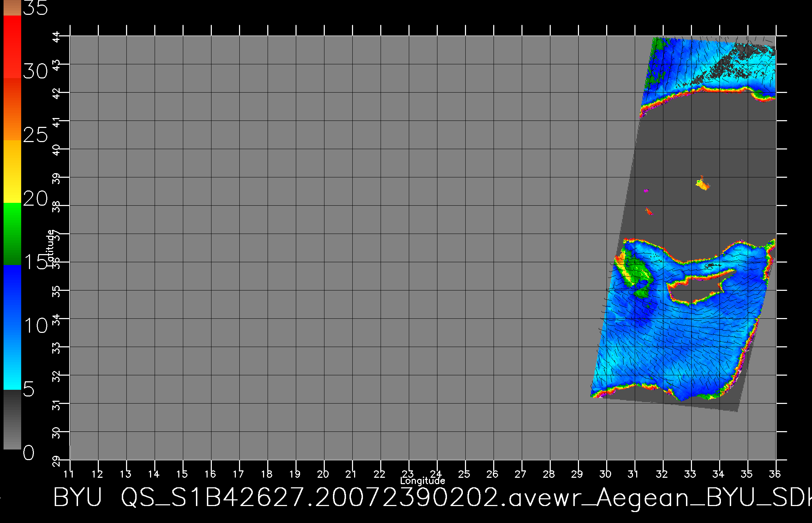Image resolution: width=812 pixels, height=523 pixels.
Task: Select the color scale label "35"
Action: (35, 8)
